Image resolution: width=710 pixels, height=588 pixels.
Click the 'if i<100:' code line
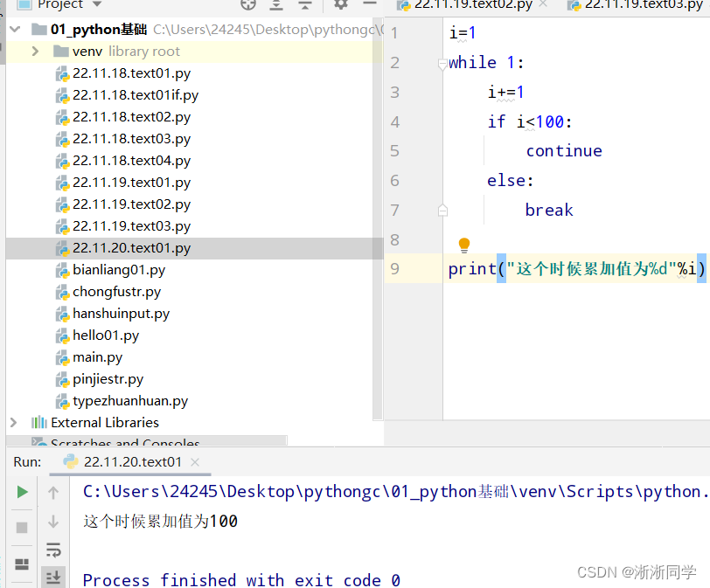point(529,121)
